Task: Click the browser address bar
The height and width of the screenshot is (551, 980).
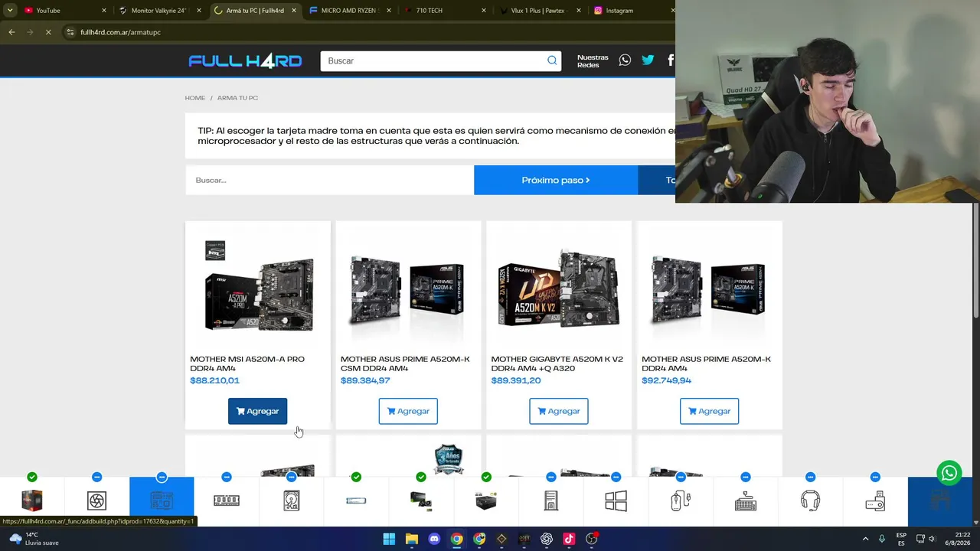Action: (x=367, y=32)
